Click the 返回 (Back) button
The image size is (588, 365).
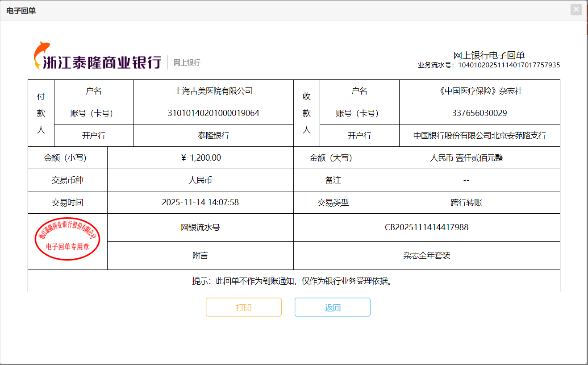point(332,307)
